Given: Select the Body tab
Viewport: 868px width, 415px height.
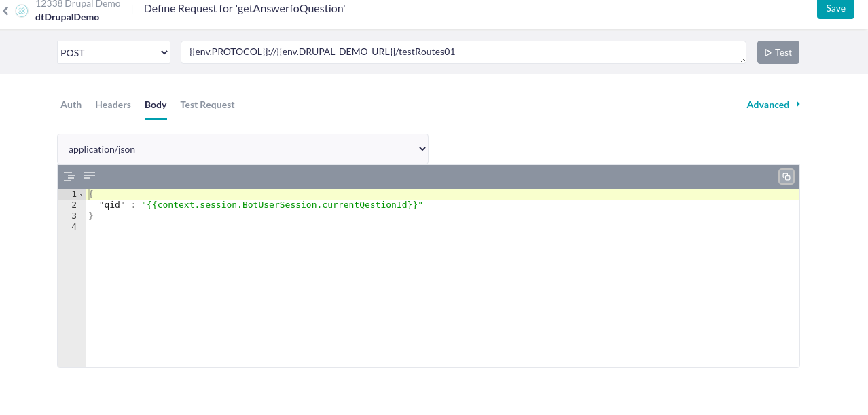Looking at the screenshot, I should click(x=156, y=105).
